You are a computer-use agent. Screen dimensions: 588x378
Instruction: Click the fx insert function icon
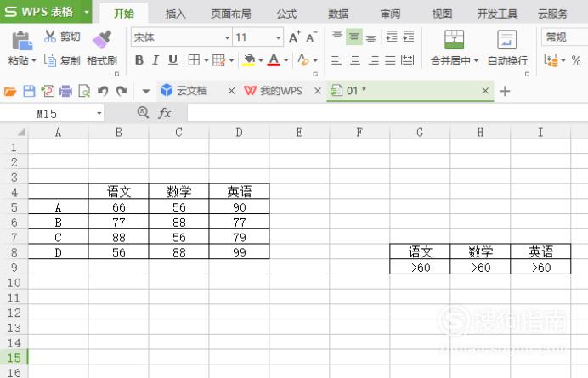165,113
